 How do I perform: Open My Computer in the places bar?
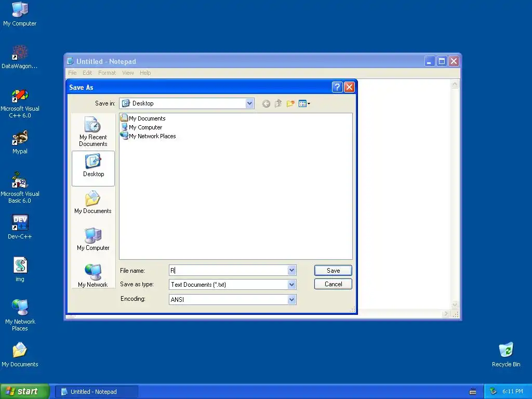93,239
